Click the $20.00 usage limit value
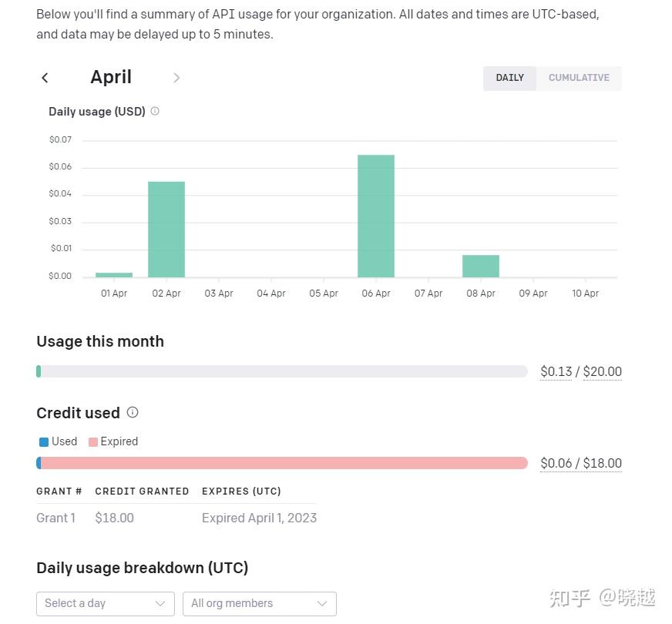Viewport: 672px width, 624px height. click(x=602, y=371)
